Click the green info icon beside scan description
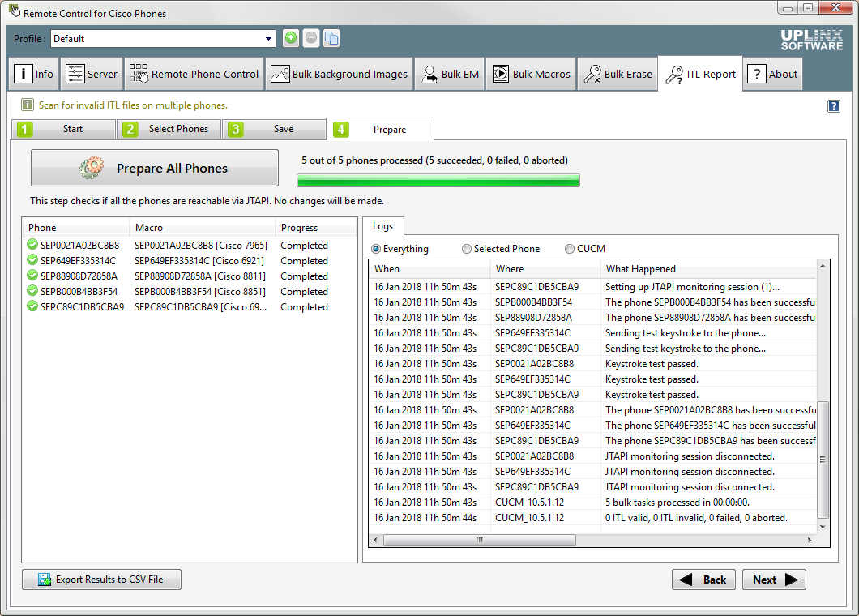This screenshot has height=616, width=859. (x=27, y=105)
